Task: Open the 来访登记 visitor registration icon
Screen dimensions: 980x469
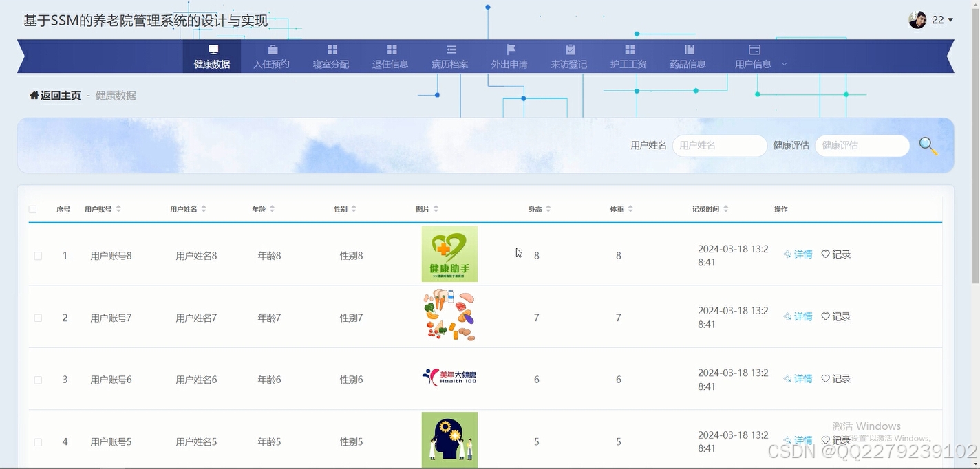Action: point(569,50)
